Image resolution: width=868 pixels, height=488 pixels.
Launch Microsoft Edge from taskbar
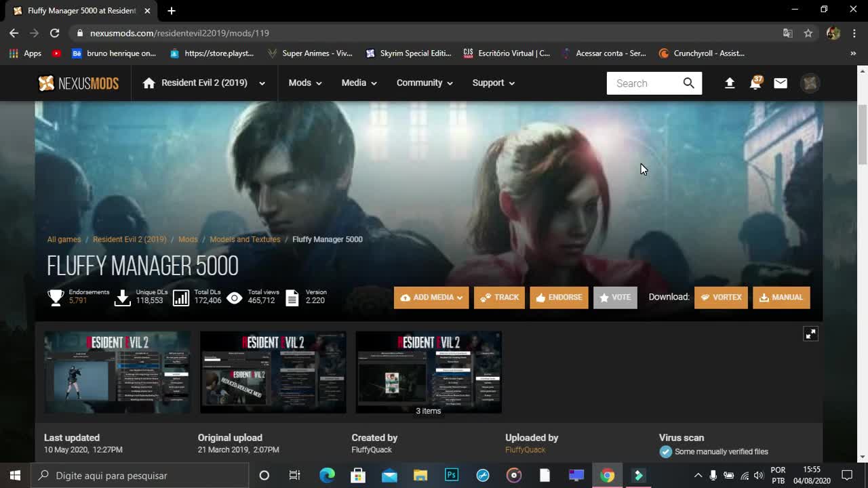click(327, 475)
